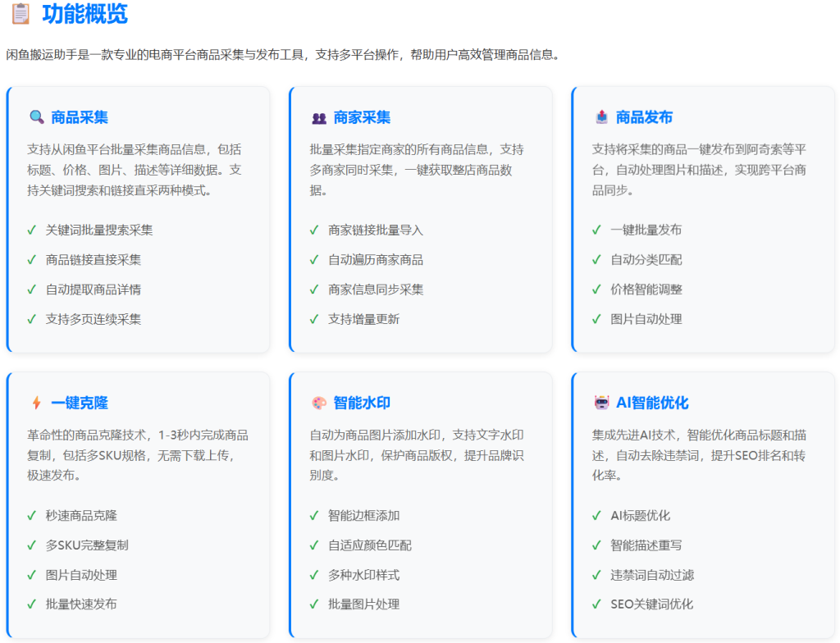Image resolution: width=840 pixels, height=643 pixels.
Task: Click the robot icon beside AI智能优化
Action: pos(601,403)
